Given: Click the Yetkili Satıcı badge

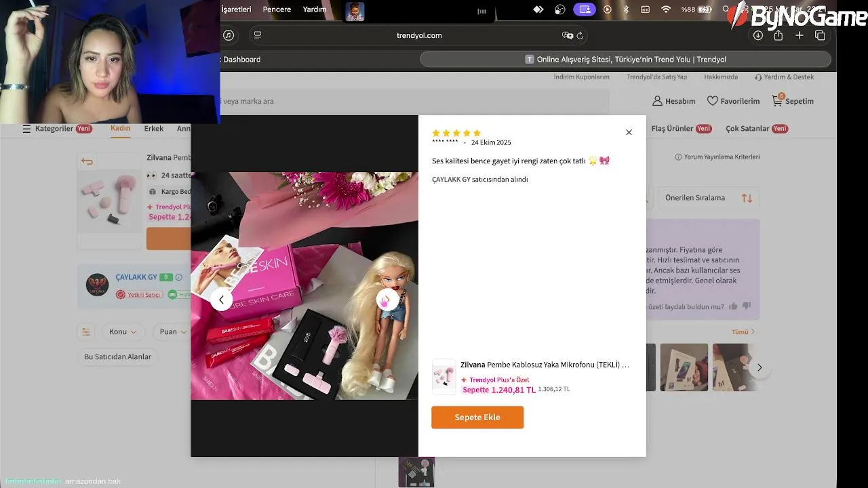Looking at the screenshot, I should click(138, 295).
